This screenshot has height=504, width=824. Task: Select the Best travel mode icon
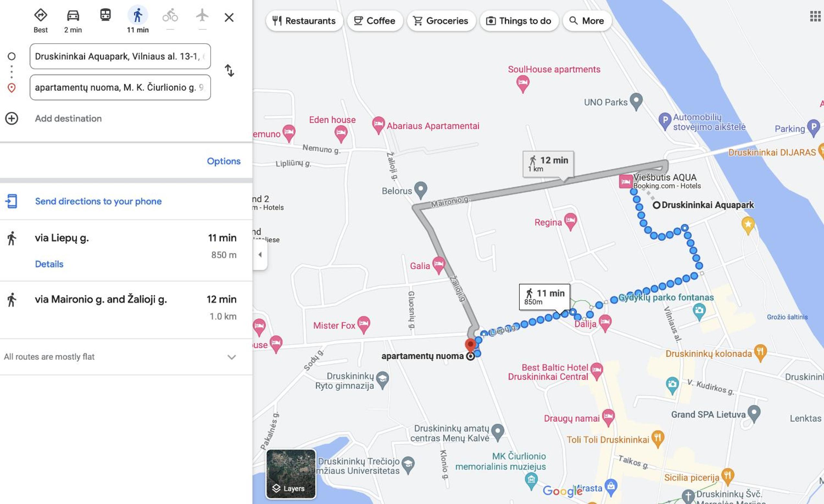(40, 15)
